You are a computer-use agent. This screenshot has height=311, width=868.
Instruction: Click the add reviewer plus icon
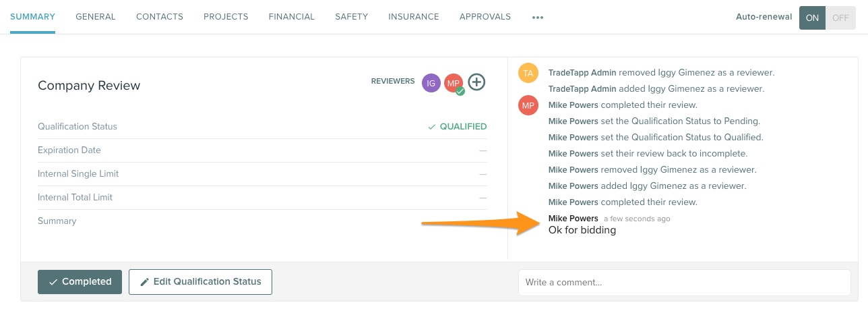(476, 82)
